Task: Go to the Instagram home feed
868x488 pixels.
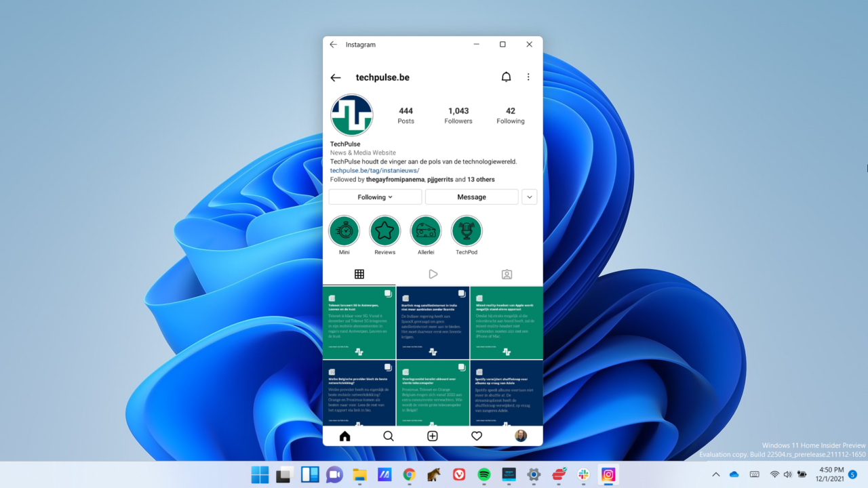Action: tap(344, 436)
